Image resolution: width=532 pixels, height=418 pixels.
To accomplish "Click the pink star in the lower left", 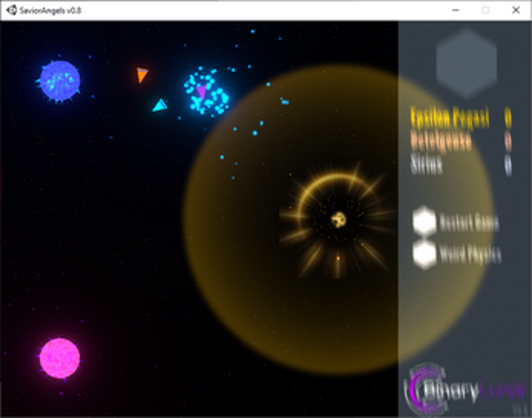I will (x=59, y=358).
